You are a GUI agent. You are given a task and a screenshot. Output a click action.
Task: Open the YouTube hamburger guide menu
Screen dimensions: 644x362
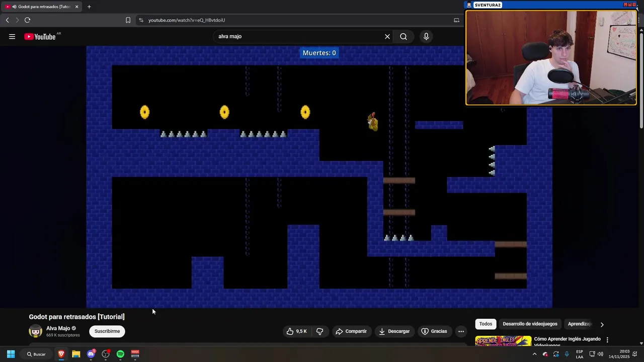click(x=12, y=37)
